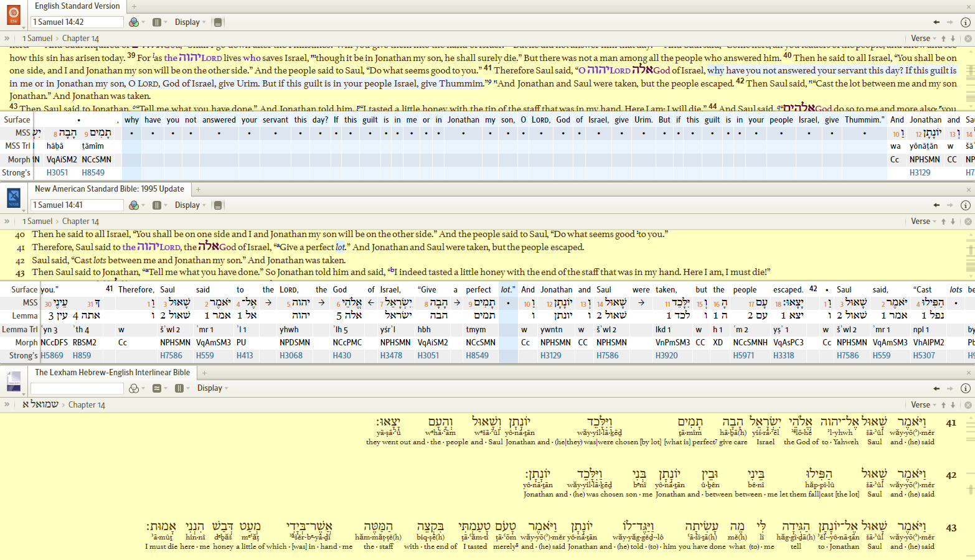Viewport: 975px width, 560px height.
Task: Select 1 Samuel breadcrumb in ESV panel
Action: (37, 39)
